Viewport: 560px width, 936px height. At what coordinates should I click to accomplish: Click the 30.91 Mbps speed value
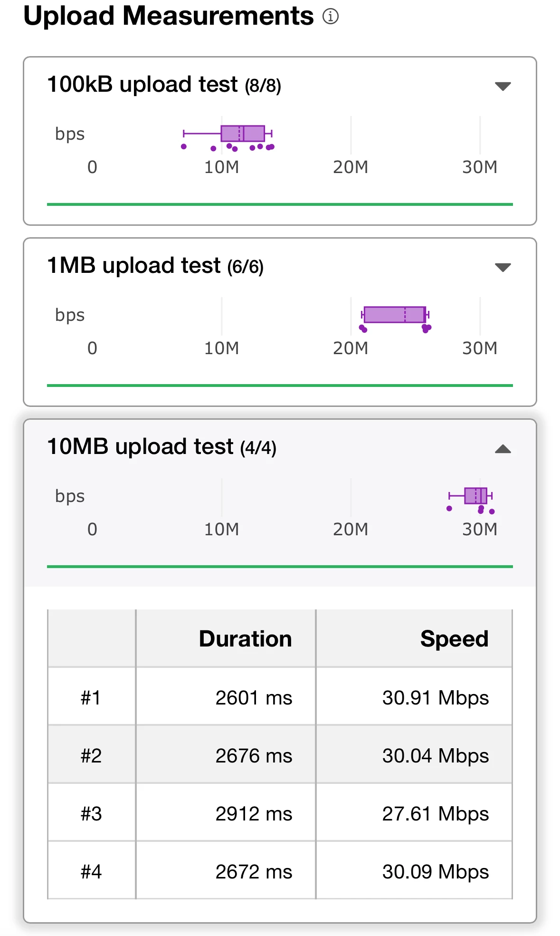coord(435,698)
